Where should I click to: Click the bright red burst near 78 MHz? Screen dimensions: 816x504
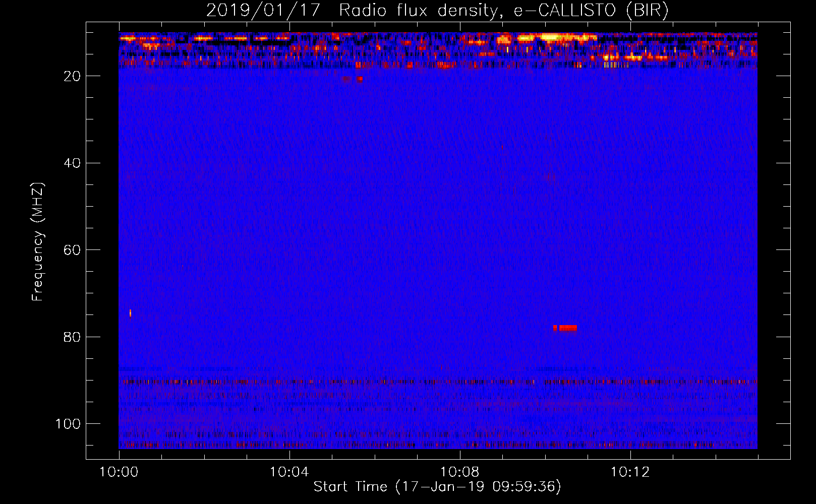(565, 328)
